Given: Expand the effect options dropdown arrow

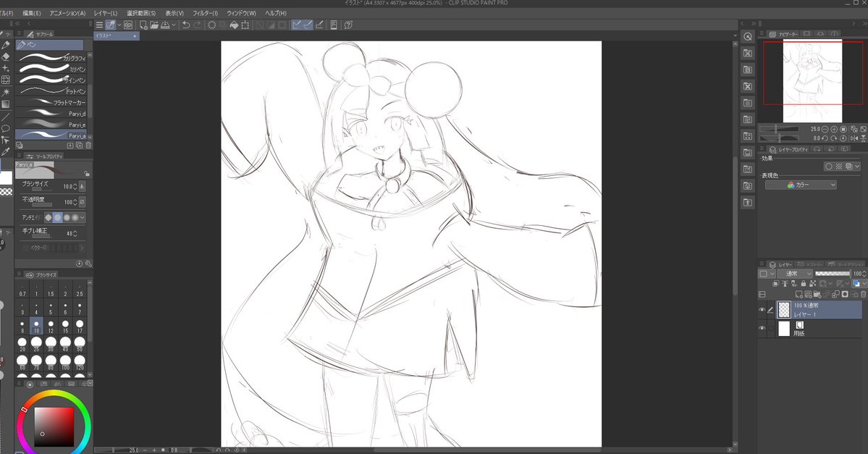Looking at the screenshot, I should click(x=857, y=166).
